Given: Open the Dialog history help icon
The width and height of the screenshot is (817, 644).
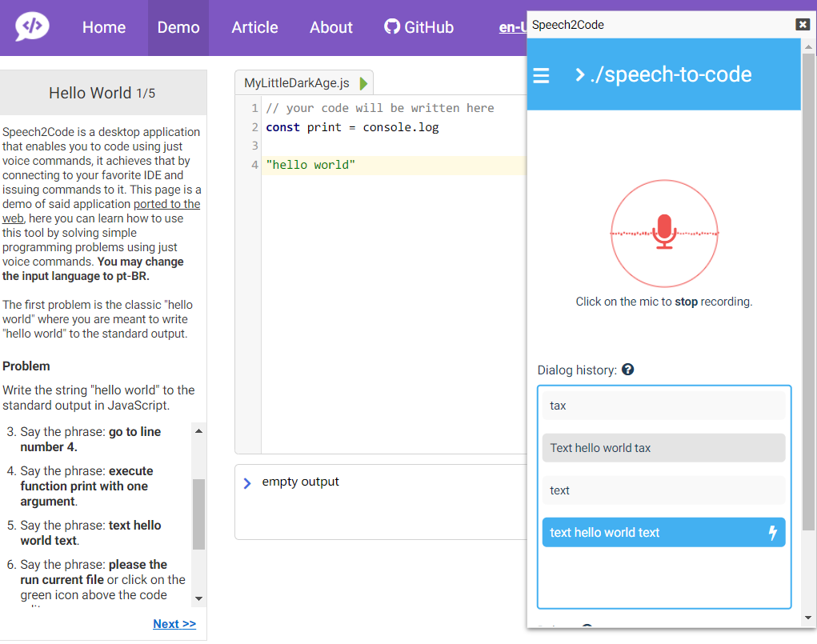Looking at the screenshot, I should pyautogui.click(x=628, y=370).
